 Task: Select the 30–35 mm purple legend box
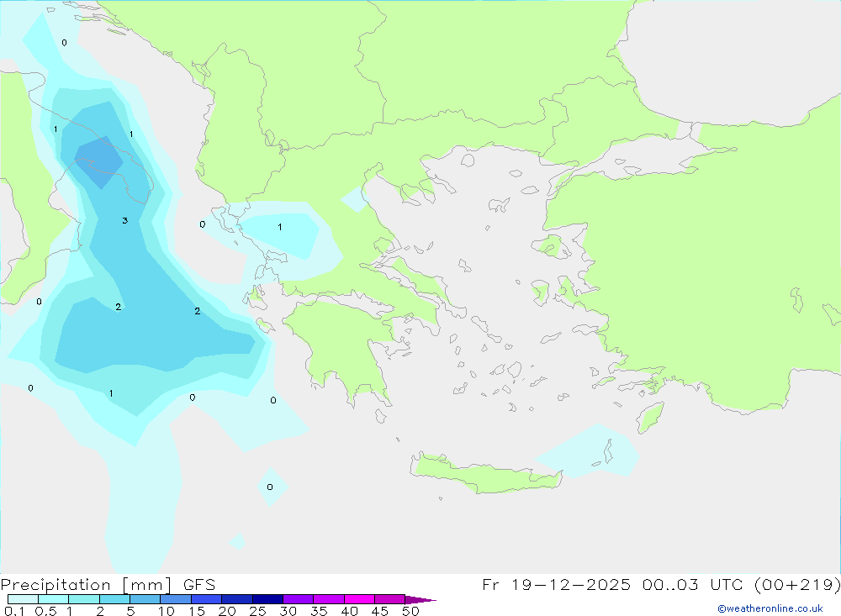point(299,599)
